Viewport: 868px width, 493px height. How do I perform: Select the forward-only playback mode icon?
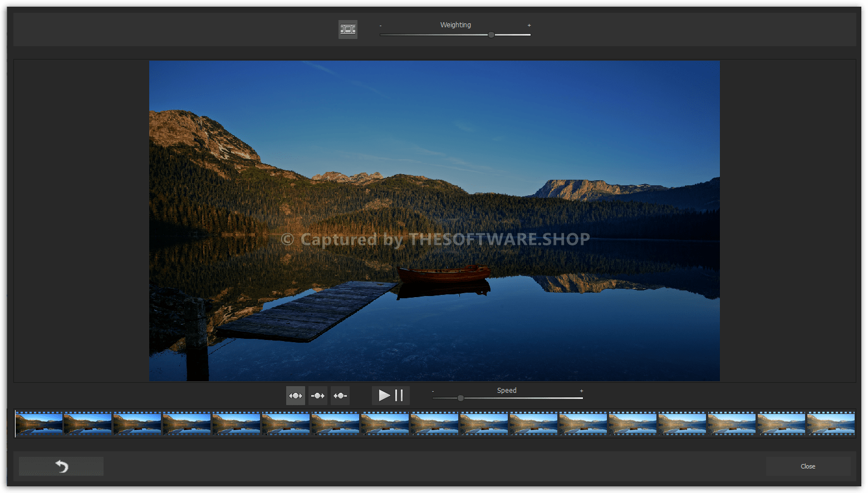(x=318, y=396)
